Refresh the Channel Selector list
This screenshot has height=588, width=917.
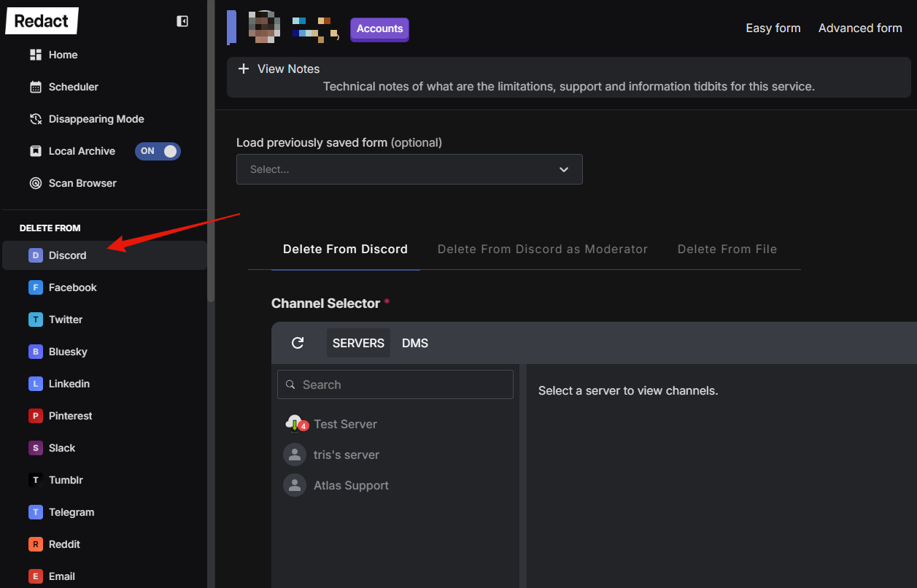298,342
